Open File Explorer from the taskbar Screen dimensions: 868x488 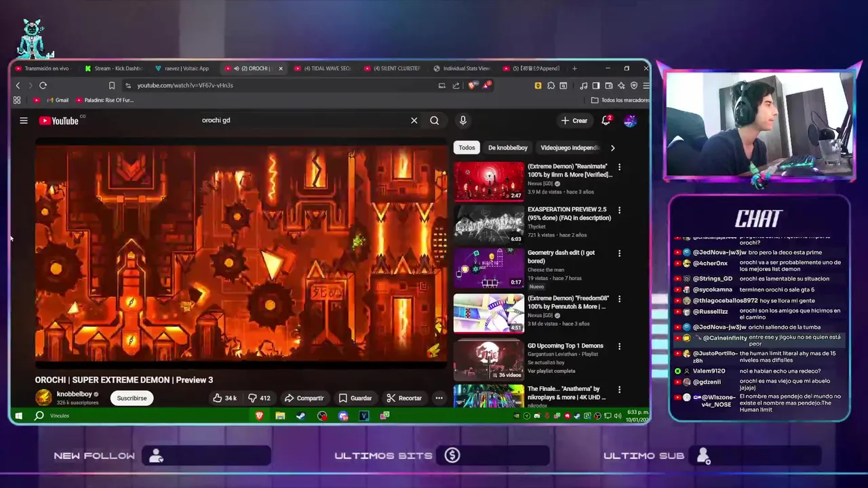pos(280,415)
